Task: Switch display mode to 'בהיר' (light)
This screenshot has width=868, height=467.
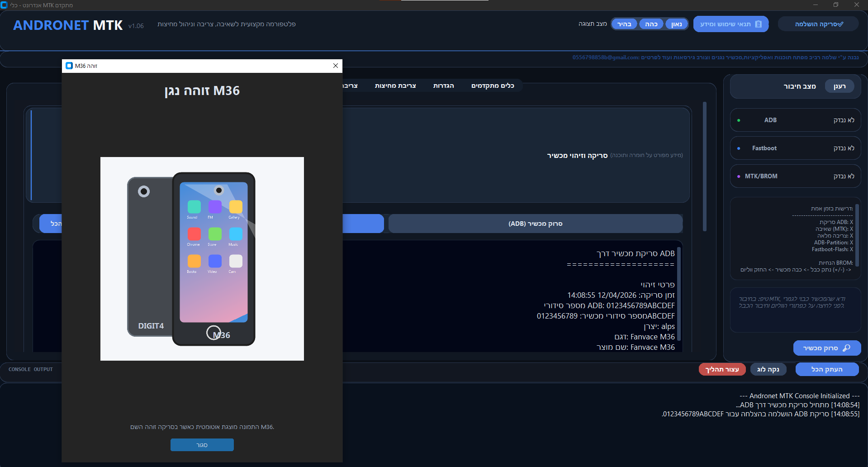Action: click(x=624, y=24)
